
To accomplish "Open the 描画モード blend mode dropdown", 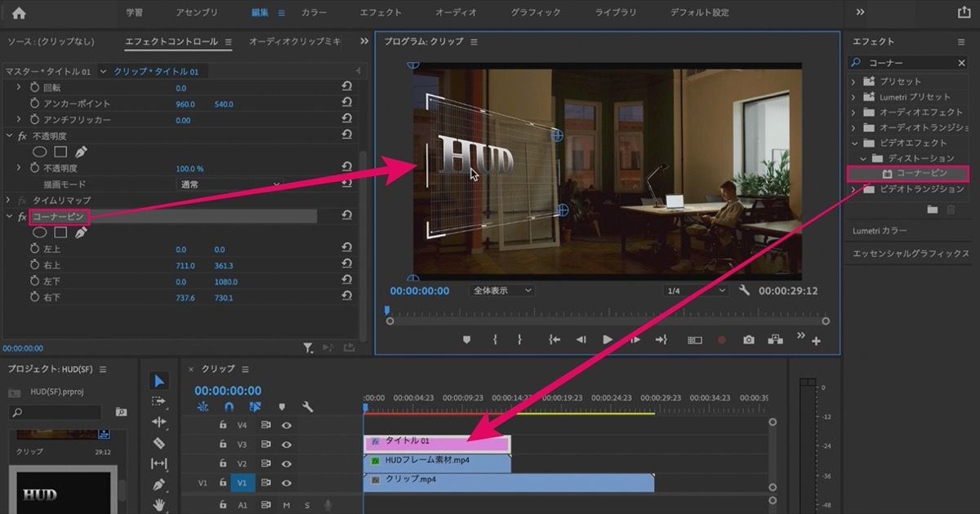I will (x=229, y=184).
